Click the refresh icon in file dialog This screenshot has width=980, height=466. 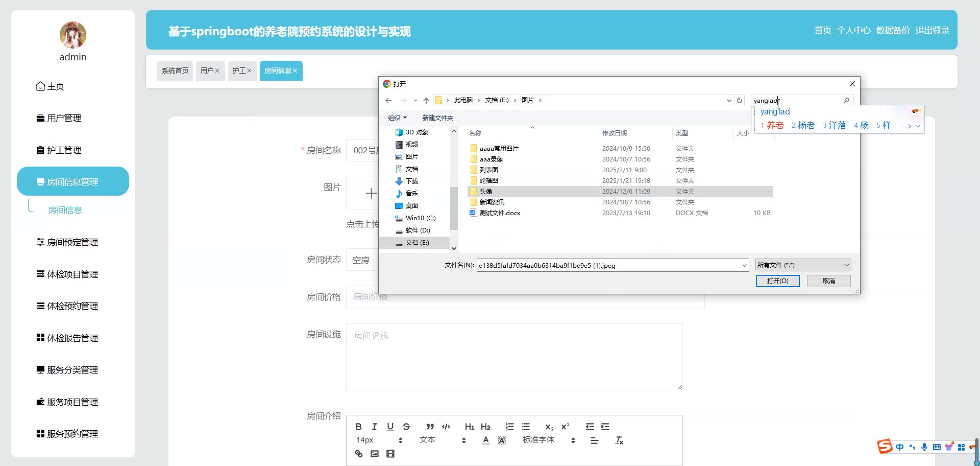(740, 100)
